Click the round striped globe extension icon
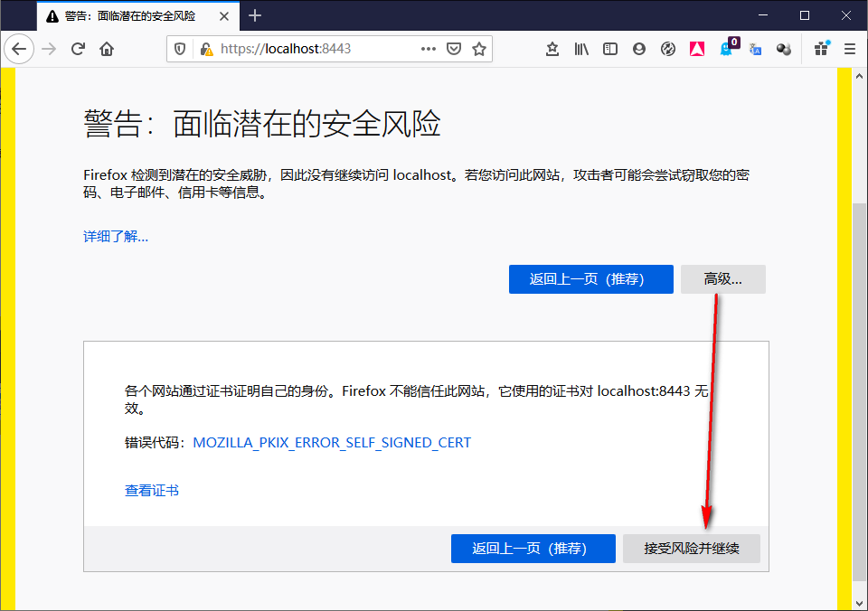 (x=668, y=49)
